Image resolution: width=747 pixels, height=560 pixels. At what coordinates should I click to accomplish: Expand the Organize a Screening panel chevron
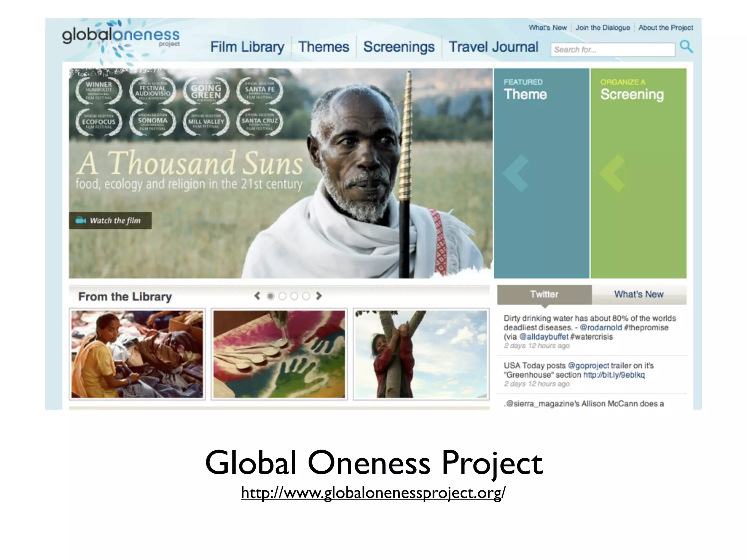(x=612, y=173)
